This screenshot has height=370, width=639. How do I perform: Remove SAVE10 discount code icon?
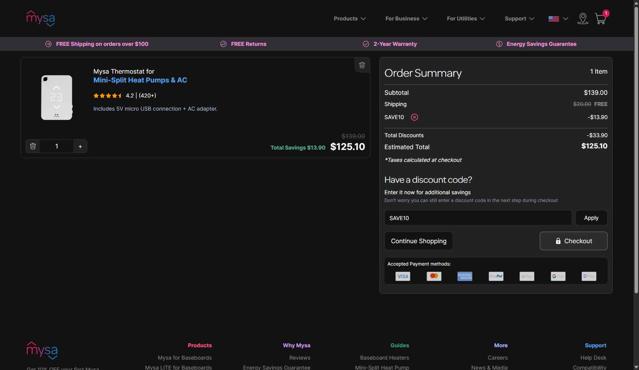414,117
